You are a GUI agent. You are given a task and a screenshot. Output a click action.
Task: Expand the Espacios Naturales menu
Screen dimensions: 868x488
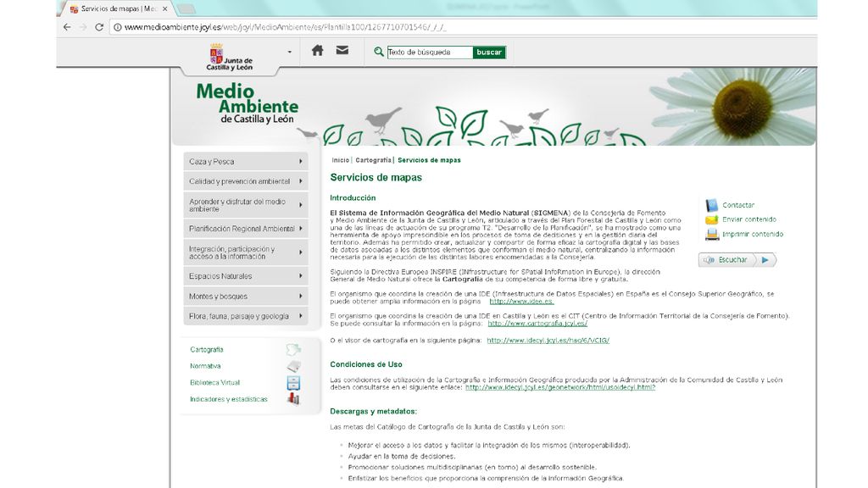click(x=246, y=276)
